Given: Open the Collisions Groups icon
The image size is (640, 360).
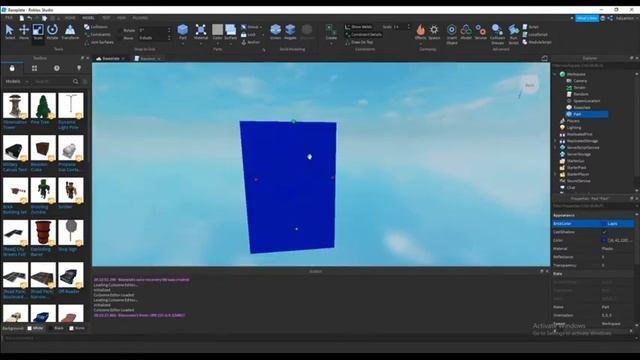Looking at the screenshot, I should point(497,33).
